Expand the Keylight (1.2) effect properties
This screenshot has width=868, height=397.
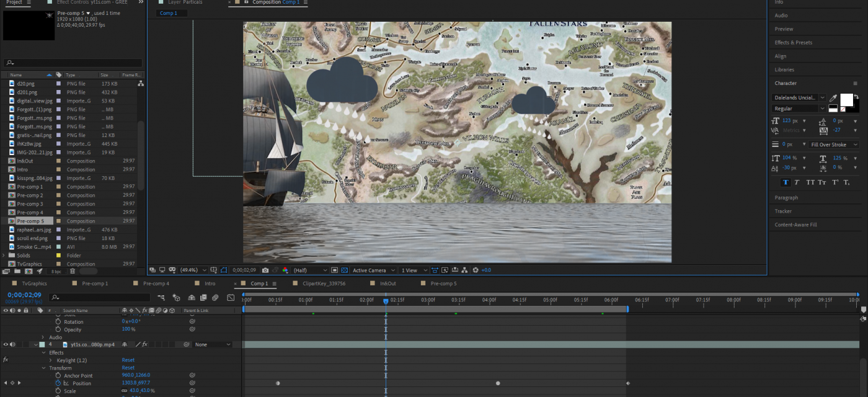point(51,360)
